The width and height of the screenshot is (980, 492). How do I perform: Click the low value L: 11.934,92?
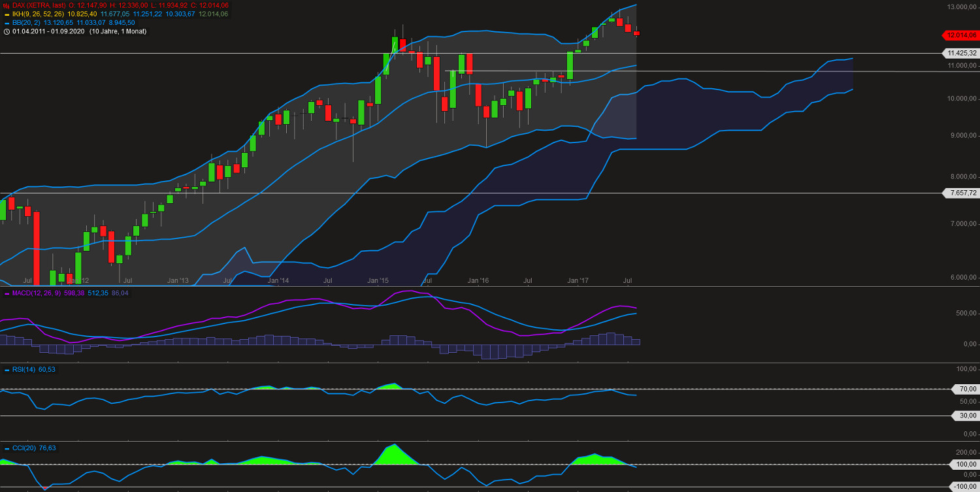[169, 5]
